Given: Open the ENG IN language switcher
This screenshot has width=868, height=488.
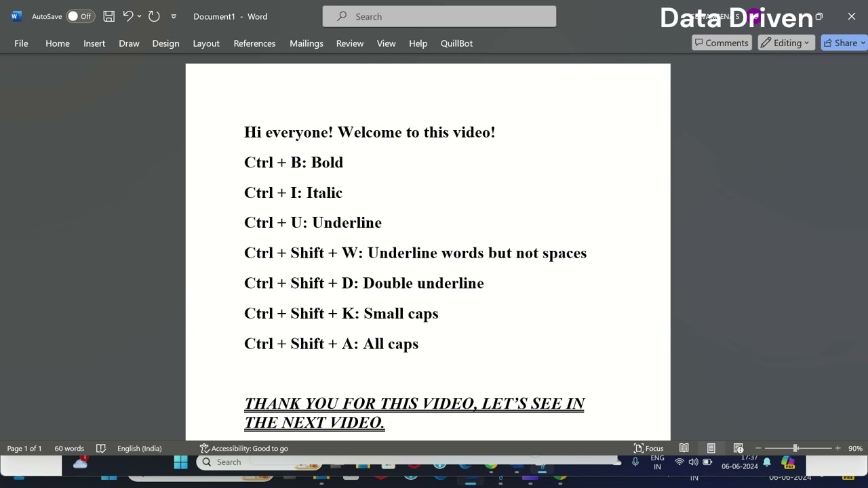Looking at the screenshot, I should [x=657, y=462].
